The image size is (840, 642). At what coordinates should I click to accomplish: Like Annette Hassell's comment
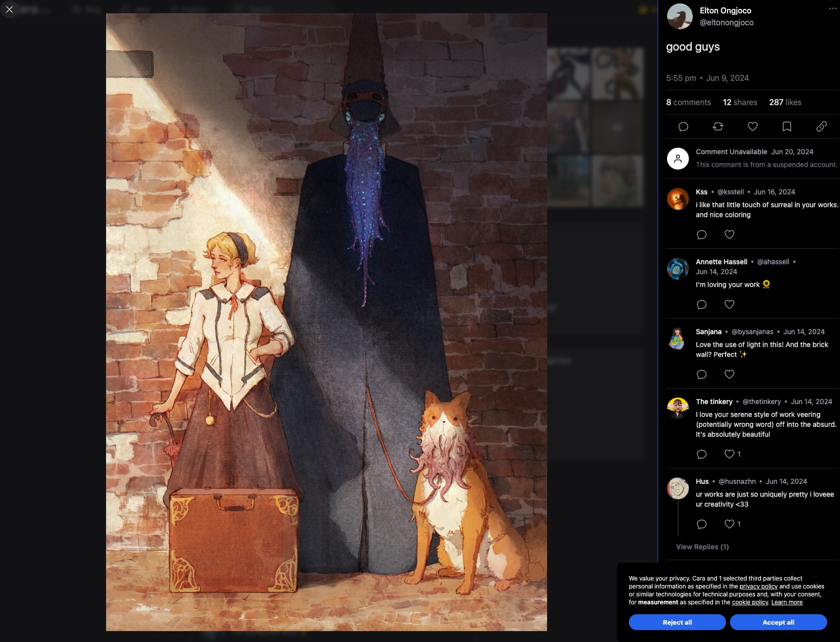729,304
